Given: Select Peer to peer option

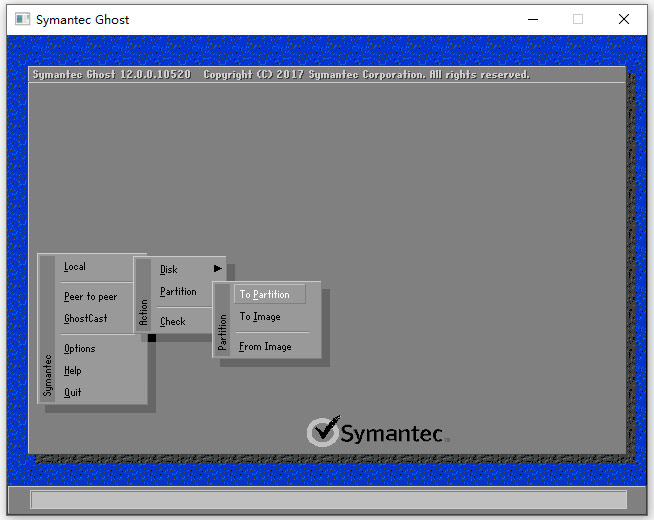Looking at the screenshot, I should pyautogui.click(x=91, y=296).
